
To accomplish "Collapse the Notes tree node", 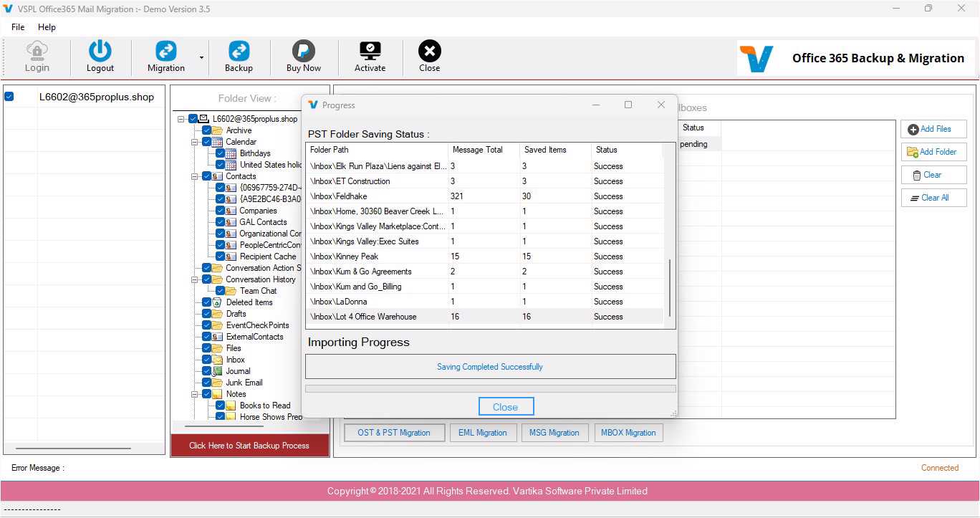I will pos(196,394).
